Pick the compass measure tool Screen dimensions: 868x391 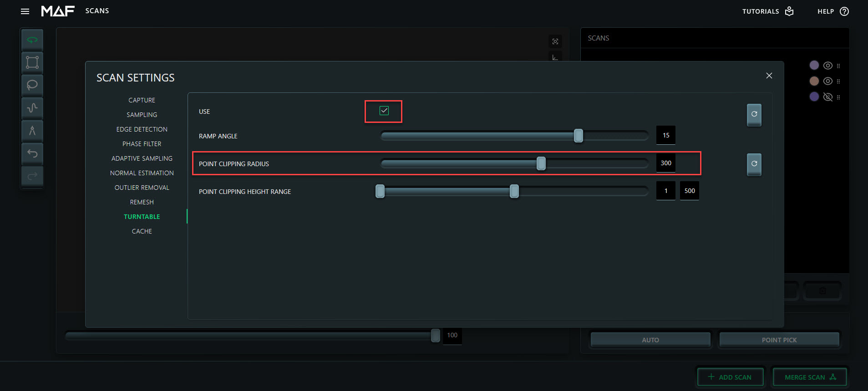(32, 131)
